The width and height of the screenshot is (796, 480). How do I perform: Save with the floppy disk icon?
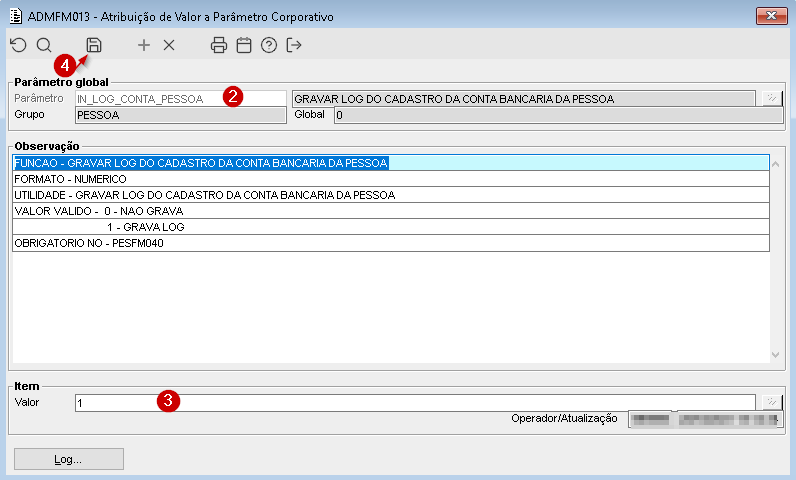click(x=93, y=45)
